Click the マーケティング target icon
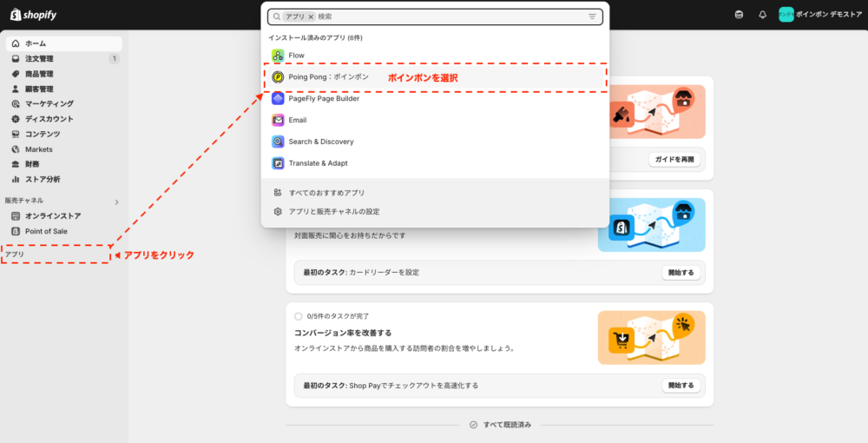The width and height of the screenshot is (868, 443). 16,103
